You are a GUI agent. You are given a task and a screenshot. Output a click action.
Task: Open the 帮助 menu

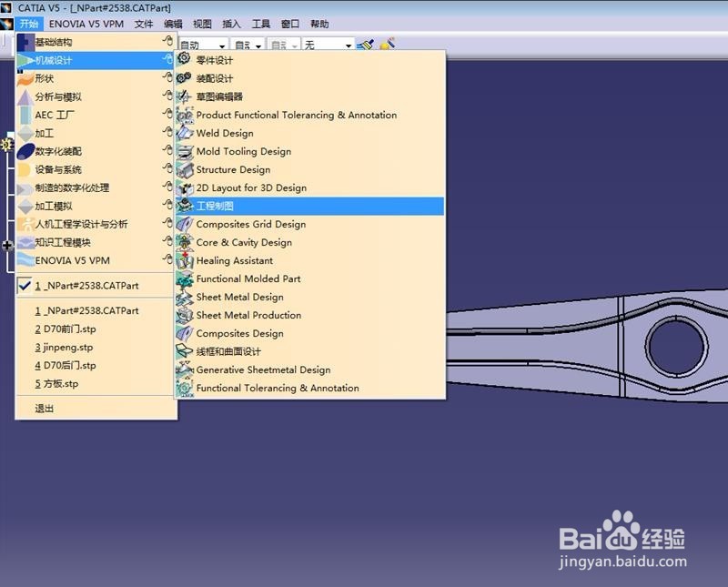[319, 24]
